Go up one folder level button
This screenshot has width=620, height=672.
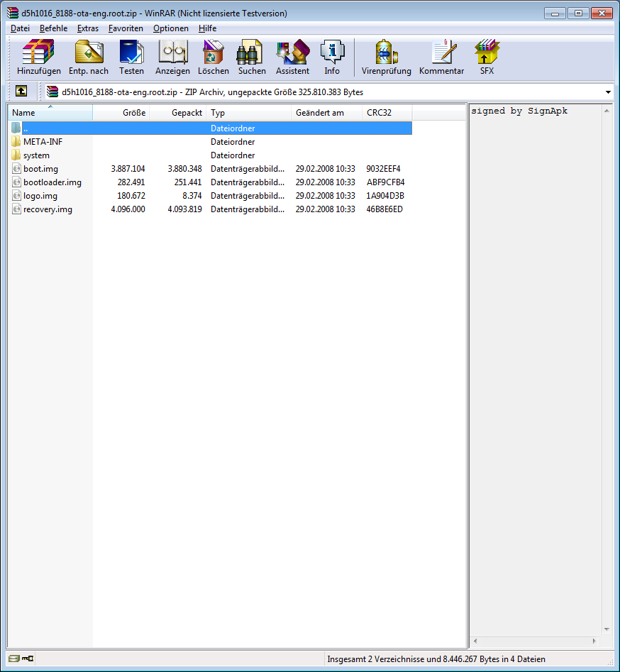21,92
